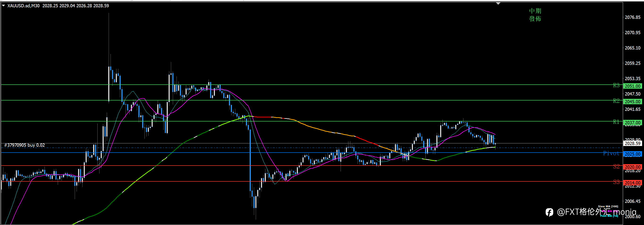Select the XAUUSD.sd,M30 chart title text
The height and width of the screenshot is (225, 644).
tap(23, 5)
